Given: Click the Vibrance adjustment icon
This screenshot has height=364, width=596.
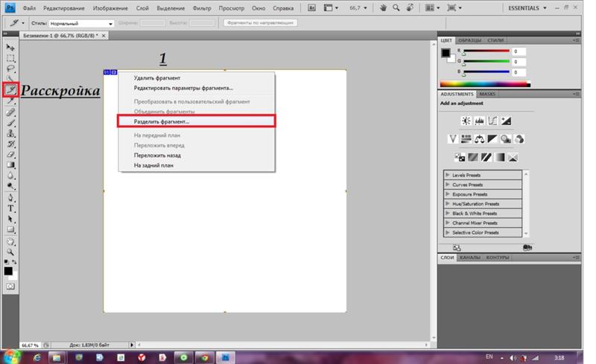Looking at the screenshot, I should click(453, 138).
